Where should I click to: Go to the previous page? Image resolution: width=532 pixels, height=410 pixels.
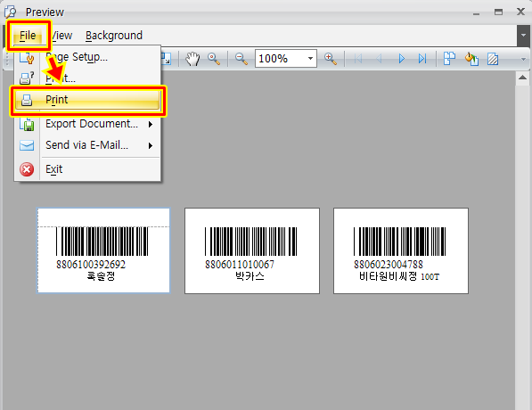tap(379, 59)
